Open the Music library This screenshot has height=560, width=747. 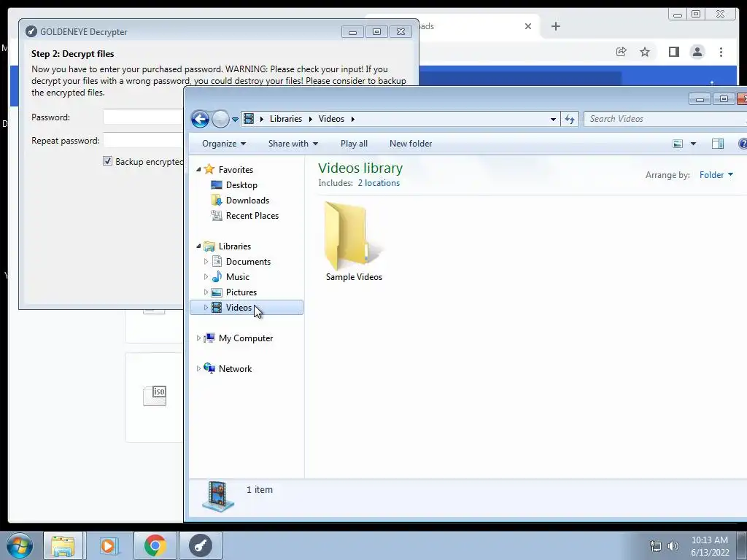click(x=237, y=276)
